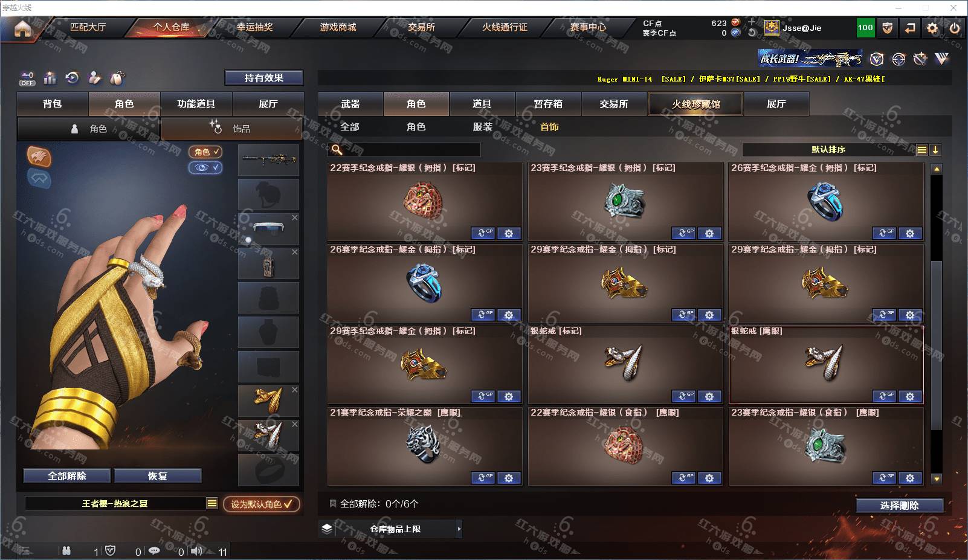The width and height of the screenshot is (968, 560).
Task: Toggle the 角色 checkbox on preview
Action: [x=205, y=152]
